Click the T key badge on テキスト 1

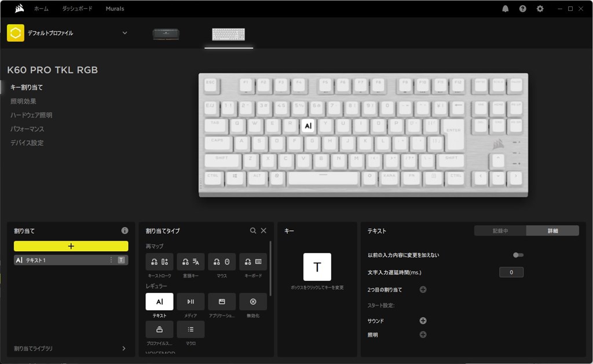click(x=121, y=260)
